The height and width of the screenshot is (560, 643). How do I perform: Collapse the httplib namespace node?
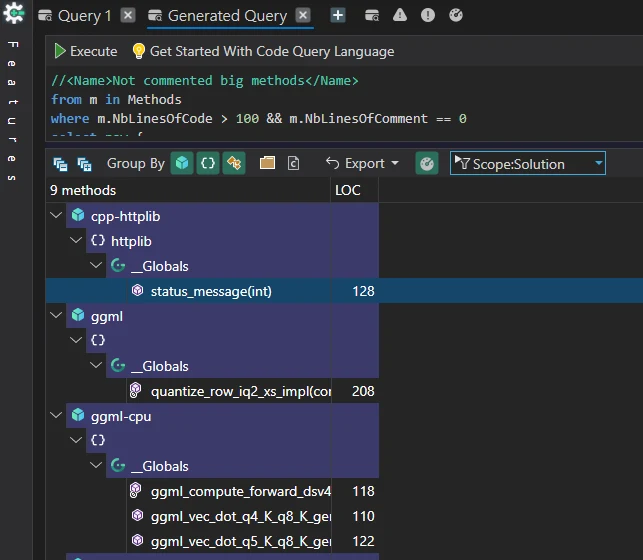[x=76, y=240]
